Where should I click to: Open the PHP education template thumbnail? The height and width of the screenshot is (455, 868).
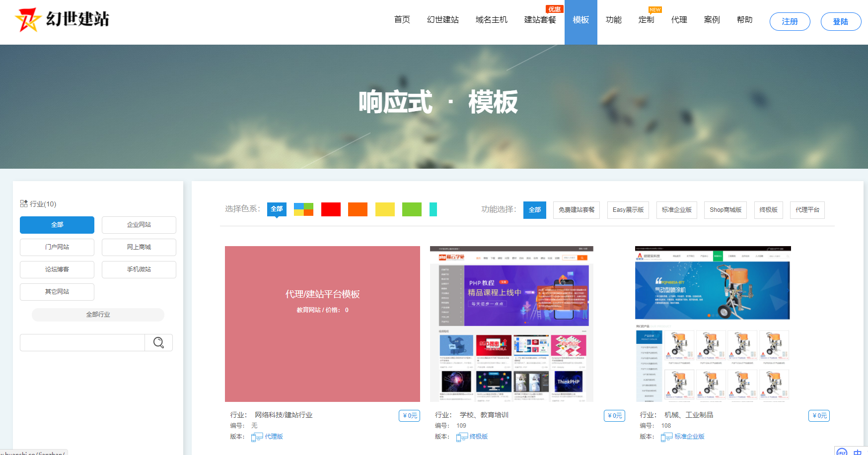pos(511,324)
